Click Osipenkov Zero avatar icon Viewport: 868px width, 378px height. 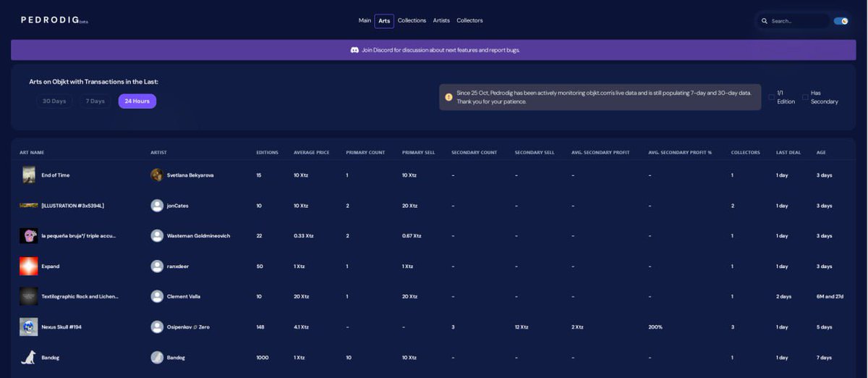pos(157,327)
